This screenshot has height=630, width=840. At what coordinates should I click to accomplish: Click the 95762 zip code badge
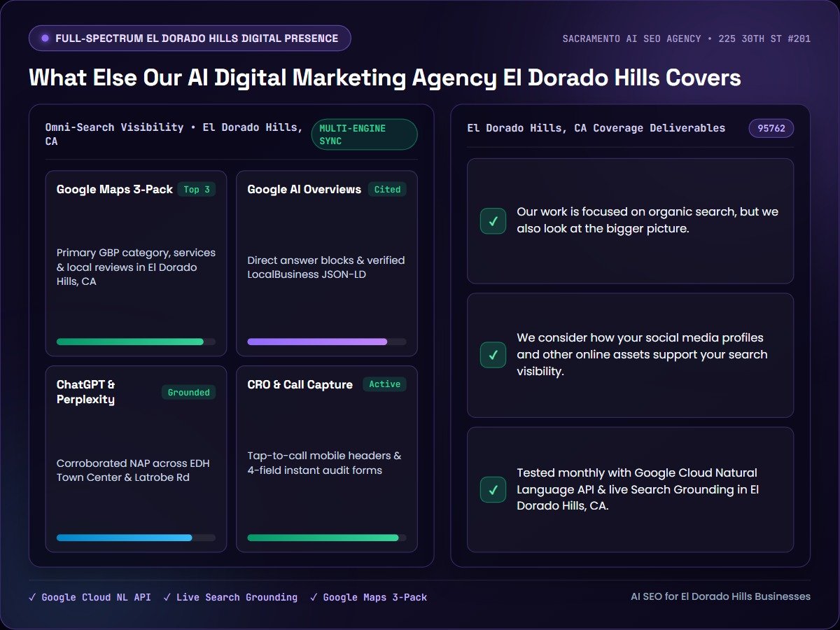tap(771, 128)
